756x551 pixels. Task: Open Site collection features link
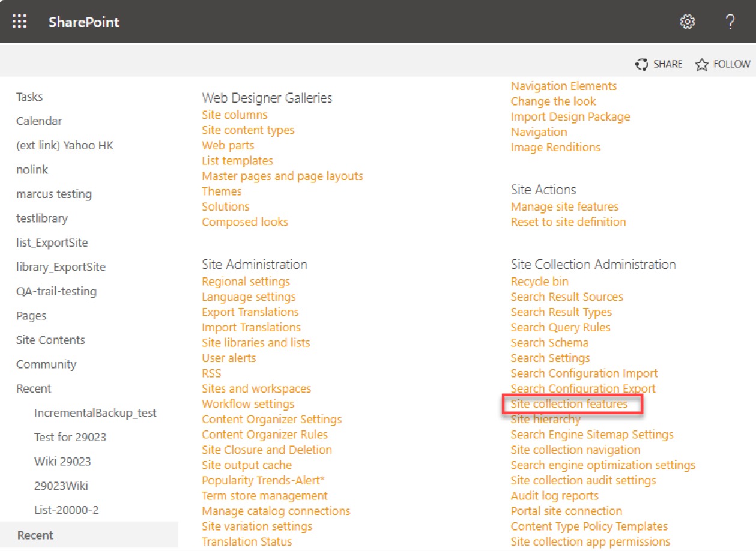[569, 404]
